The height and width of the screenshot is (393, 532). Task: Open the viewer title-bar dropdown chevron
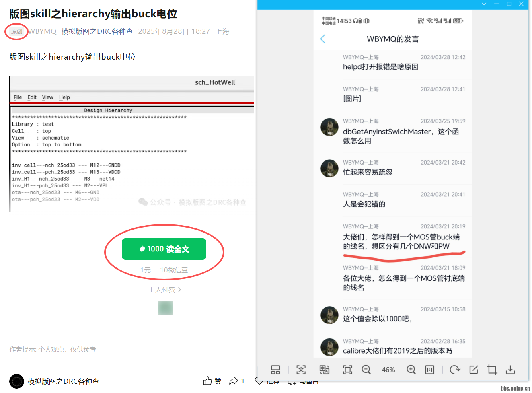coord(483,4)
